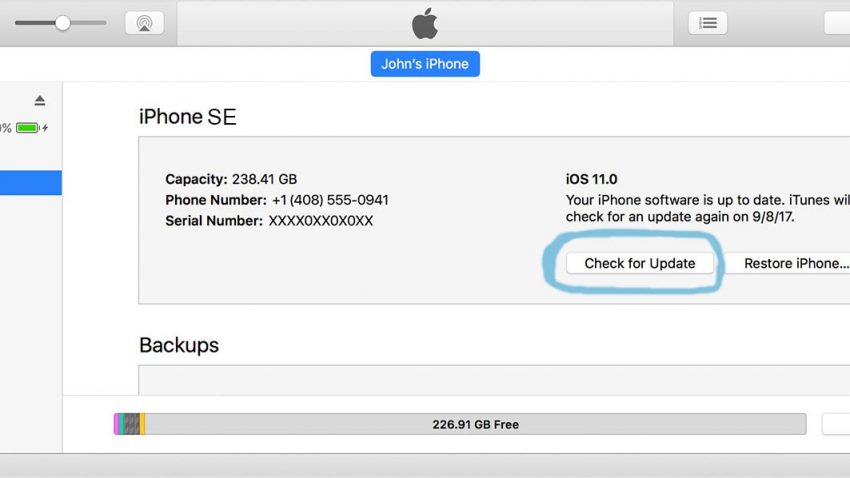This screenshot has width=850, height=478.
Task: Click Restore iPhone button
Action: point(788,263)
